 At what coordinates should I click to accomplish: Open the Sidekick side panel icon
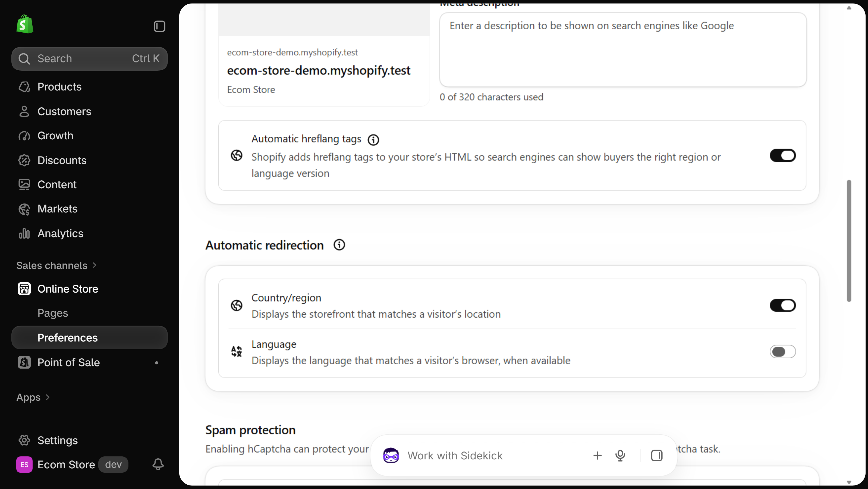tap(657, 456)
